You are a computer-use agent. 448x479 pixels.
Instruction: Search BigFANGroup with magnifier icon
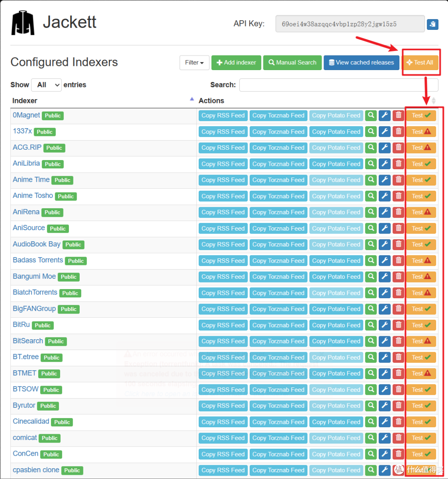(x=371, y=309)
